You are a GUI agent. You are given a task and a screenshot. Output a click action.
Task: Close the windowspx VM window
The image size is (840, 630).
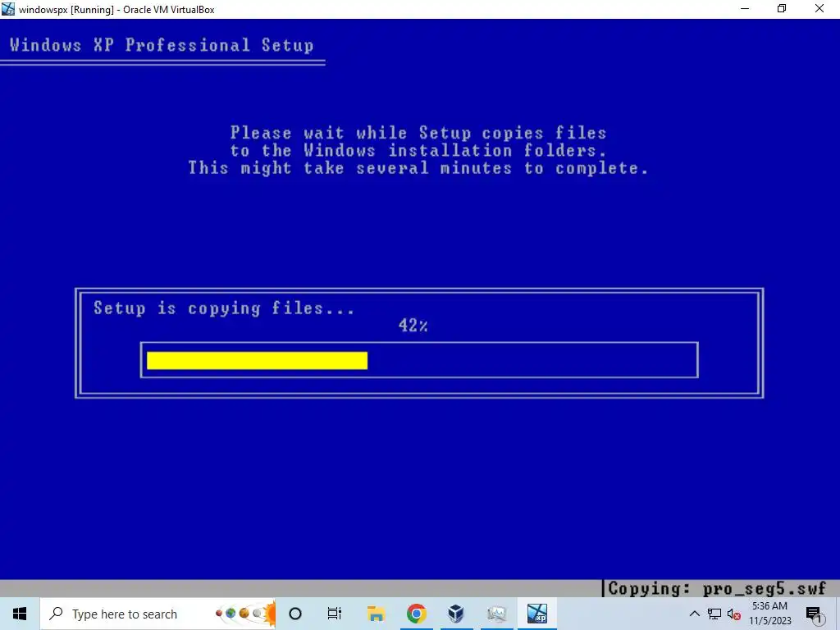tap(819, 9)
